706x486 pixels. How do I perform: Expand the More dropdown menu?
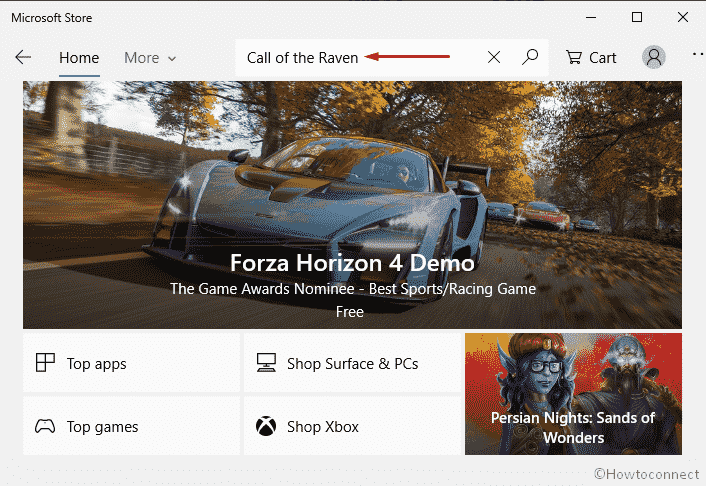[150, 58]
